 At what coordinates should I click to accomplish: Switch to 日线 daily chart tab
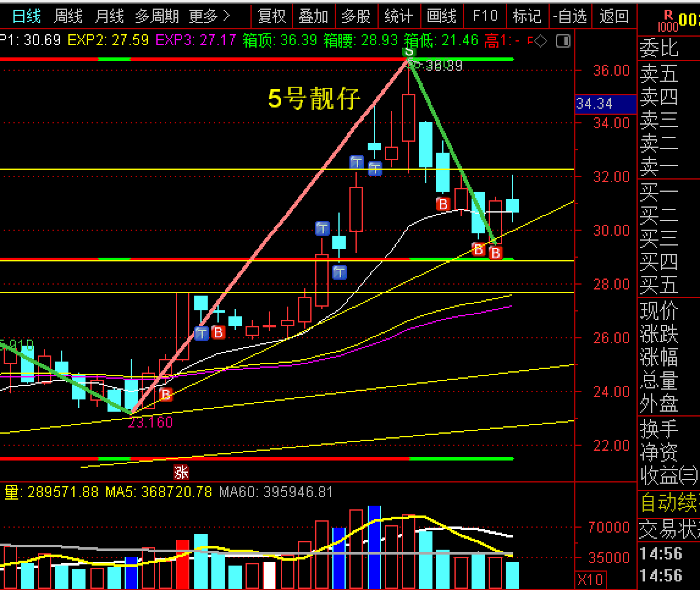tap(26, 16)
